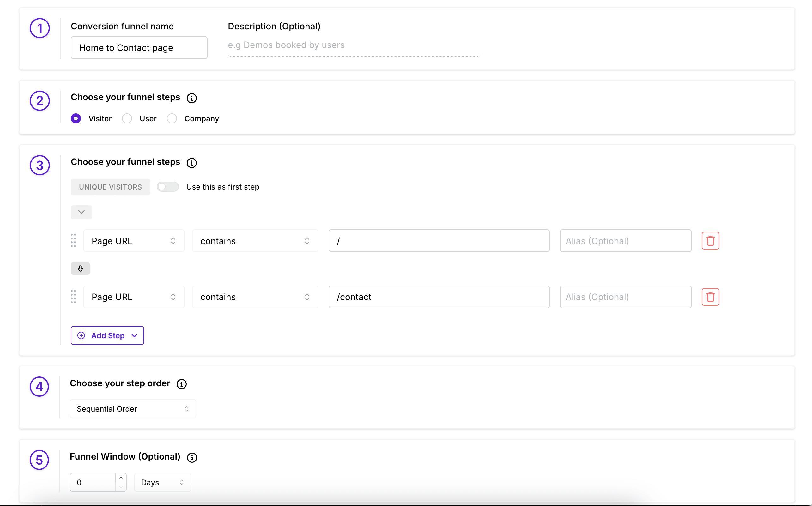Click info icon beside step 3 heading
Screen dimensions: 812x506
191,163
